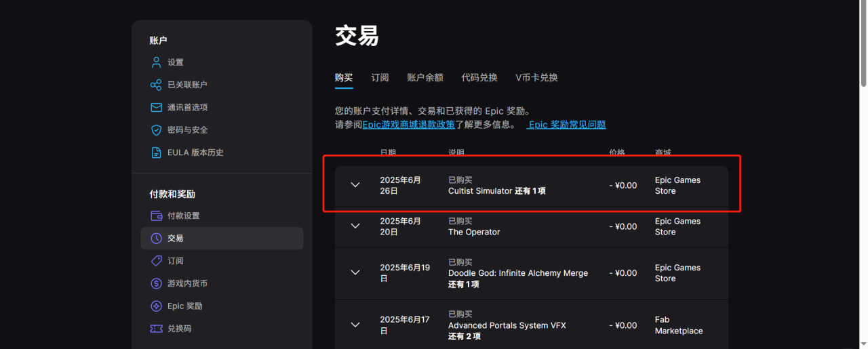
Task: Click the 付款设置 wallet icon
Action: tap(156, 215)
